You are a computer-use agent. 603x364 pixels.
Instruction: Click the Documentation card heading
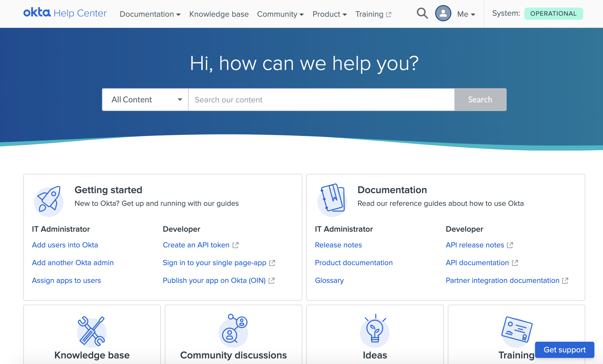[x=392, y=190]
